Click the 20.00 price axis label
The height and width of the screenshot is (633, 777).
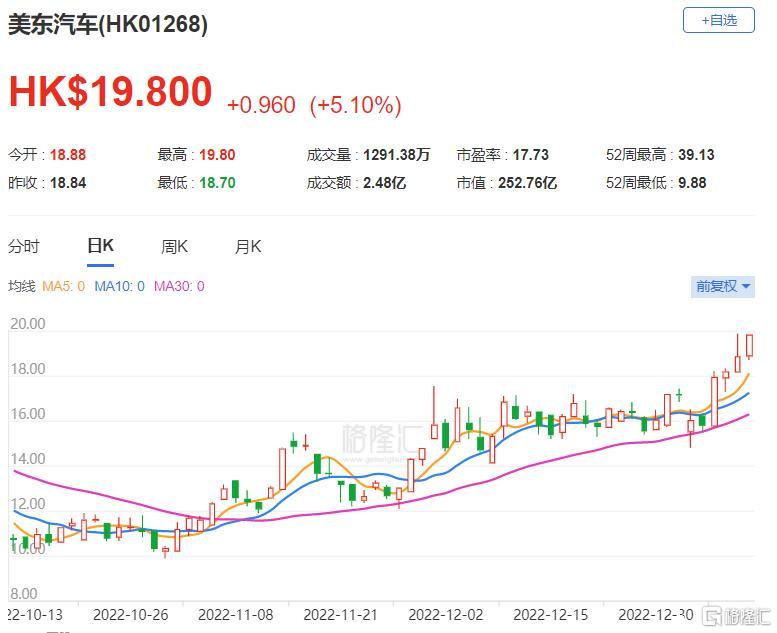pyautogui.click(x=28, y=324)
